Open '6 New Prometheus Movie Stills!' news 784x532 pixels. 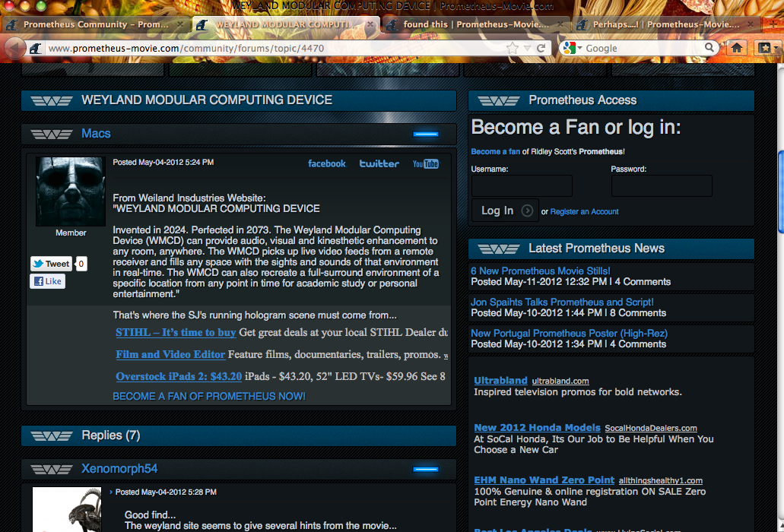click(540, 271)
